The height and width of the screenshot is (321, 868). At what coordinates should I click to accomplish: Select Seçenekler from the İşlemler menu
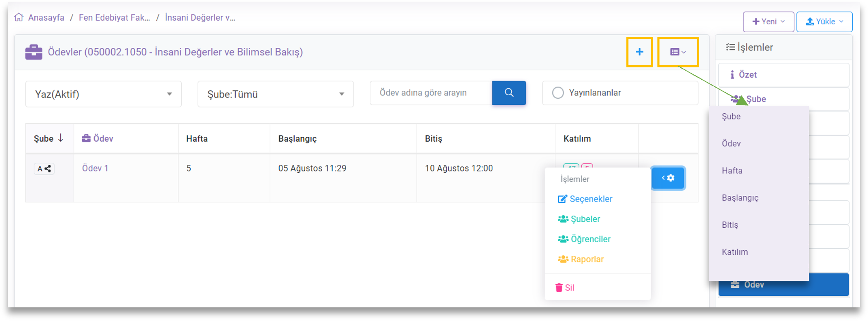585,199
